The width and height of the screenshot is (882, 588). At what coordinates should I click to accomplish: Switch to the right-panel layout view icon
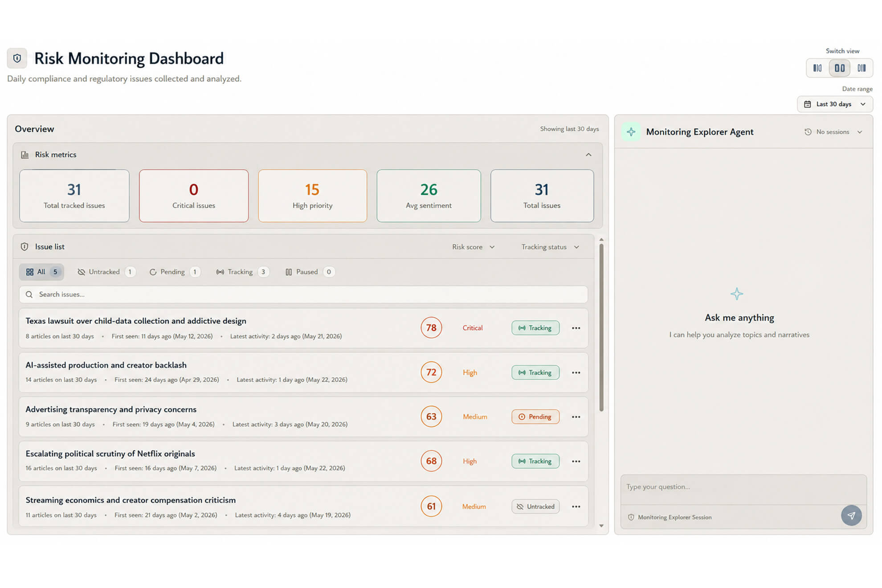pyautogui.click(x=862, y=68)
